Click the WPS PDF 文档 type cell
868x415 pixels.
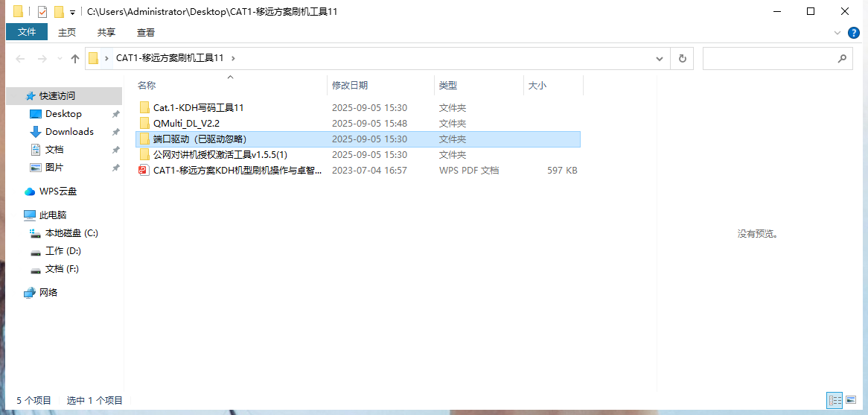pyautogui.click(x=469, y=170)
